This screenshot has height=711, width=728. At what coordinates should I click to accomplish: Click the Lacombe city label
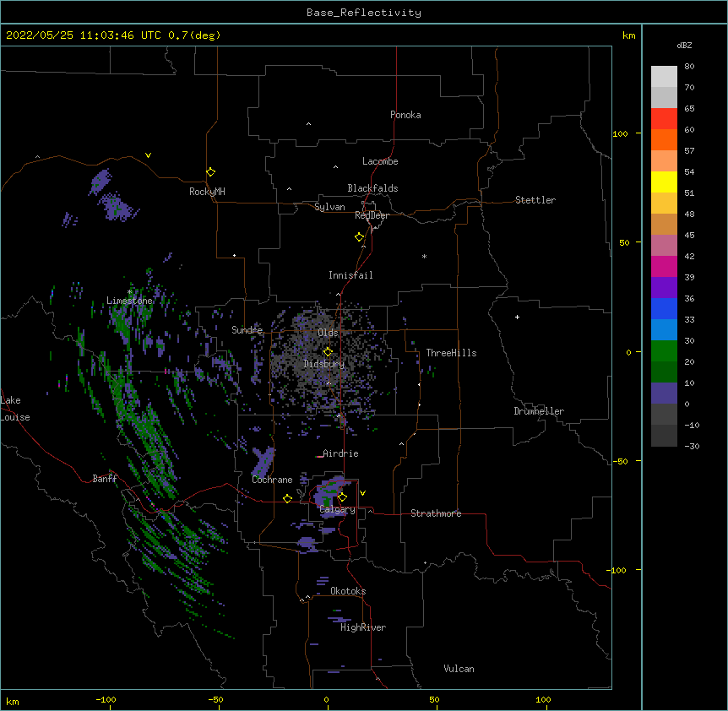pos(380,161)
